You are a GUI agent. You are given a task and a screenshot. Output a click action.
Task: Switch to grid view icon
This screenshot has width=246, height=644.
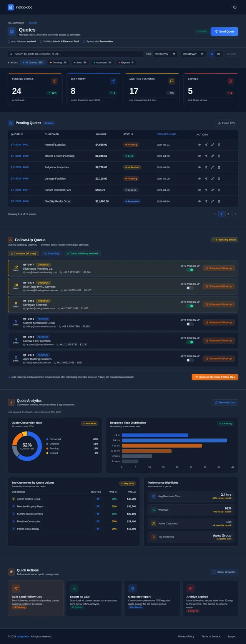click(x=219, y=54)
